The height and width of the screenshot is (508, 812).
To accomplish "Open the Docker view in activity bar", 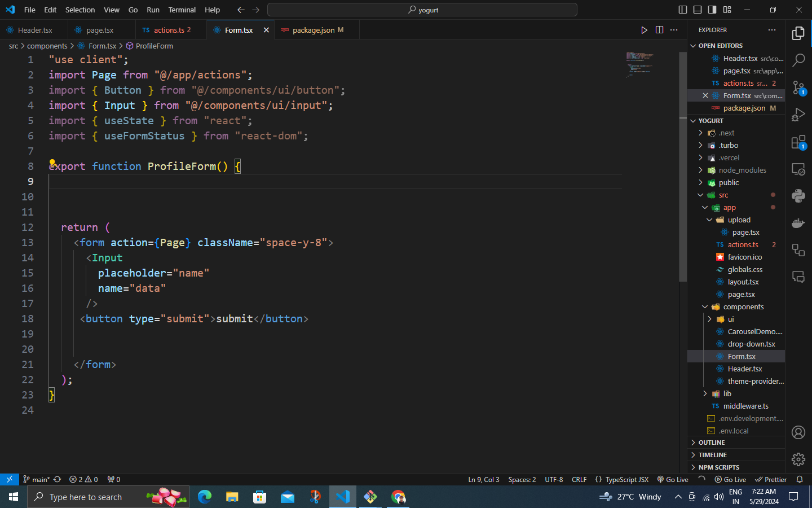I will (798, 223).
